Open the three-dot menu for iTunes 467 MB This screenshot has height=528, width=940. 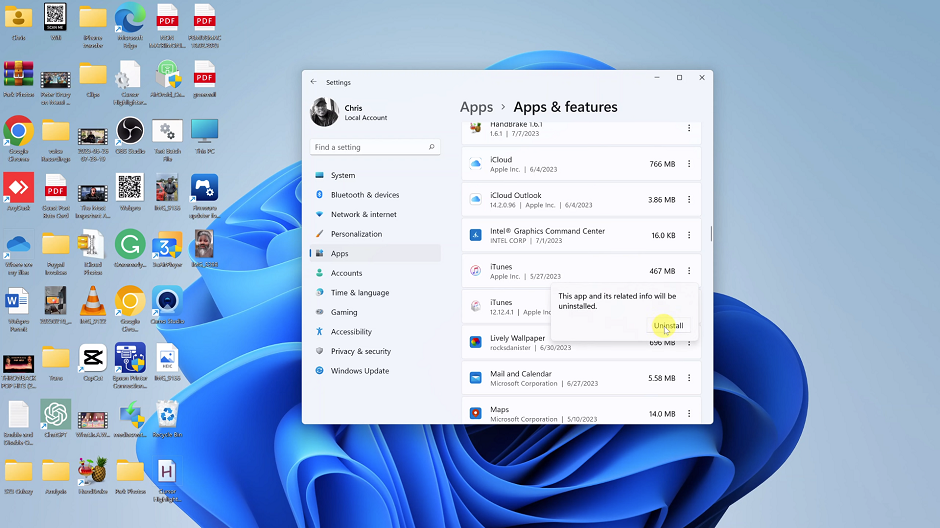pyautogui.click(x=689, y=271)
